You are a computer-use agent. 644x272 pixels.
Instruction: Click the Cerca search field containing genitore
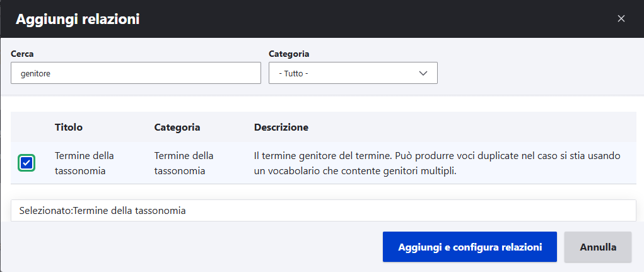(x=136, y=73)
